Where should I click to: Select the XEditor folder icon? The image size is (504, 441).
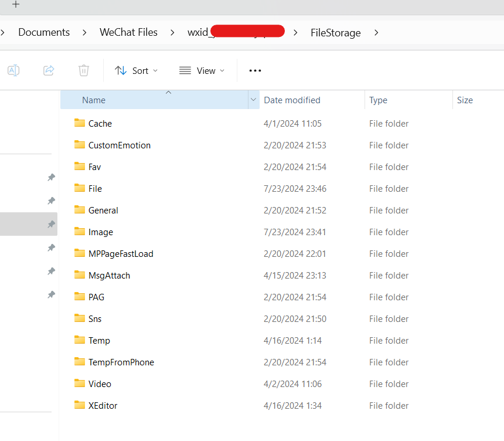(79, 405)
